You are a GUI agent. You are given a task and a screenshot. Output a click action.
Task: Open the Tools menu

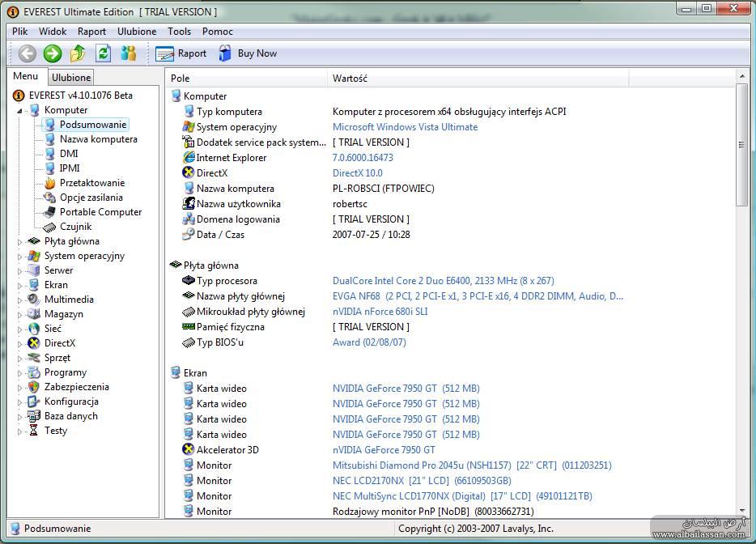point(180,32)
